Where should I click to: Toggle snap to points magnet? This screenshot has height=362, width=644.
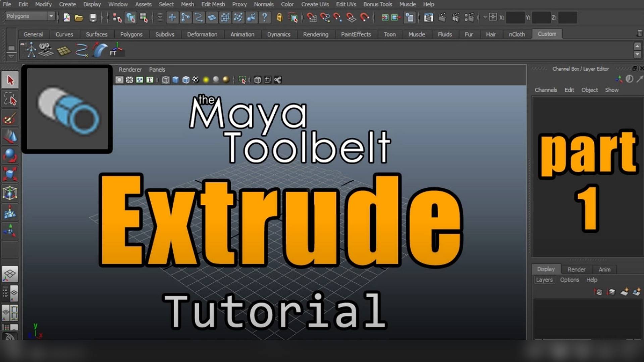[x=338, y=17]
